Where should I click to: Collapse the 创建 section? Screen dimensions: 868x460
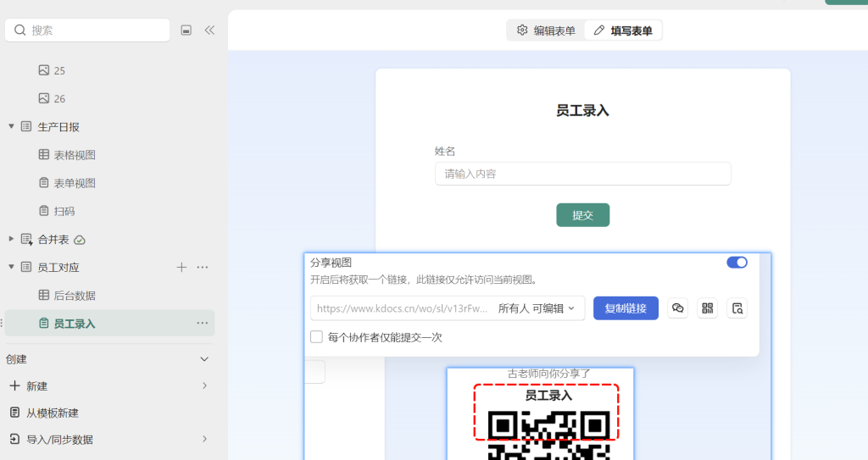click(204, 358)
